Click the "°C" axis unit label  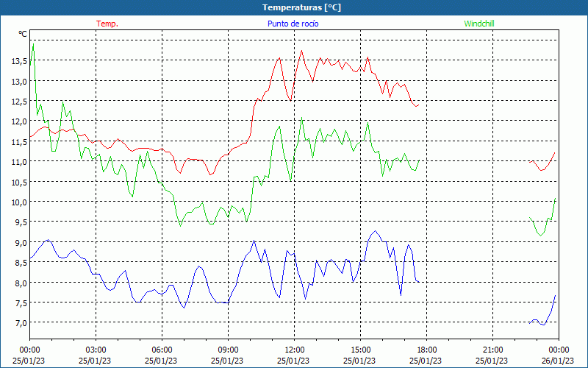point(23,34)
